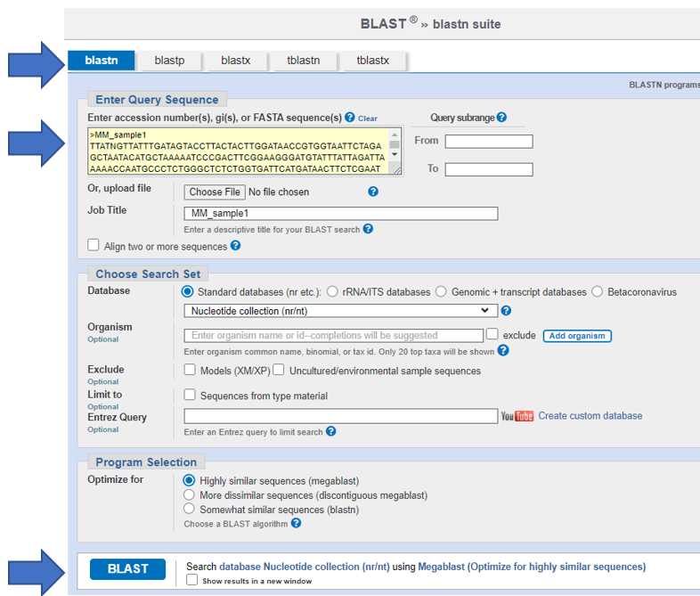Click the Query subrange From field

point(489,142)
